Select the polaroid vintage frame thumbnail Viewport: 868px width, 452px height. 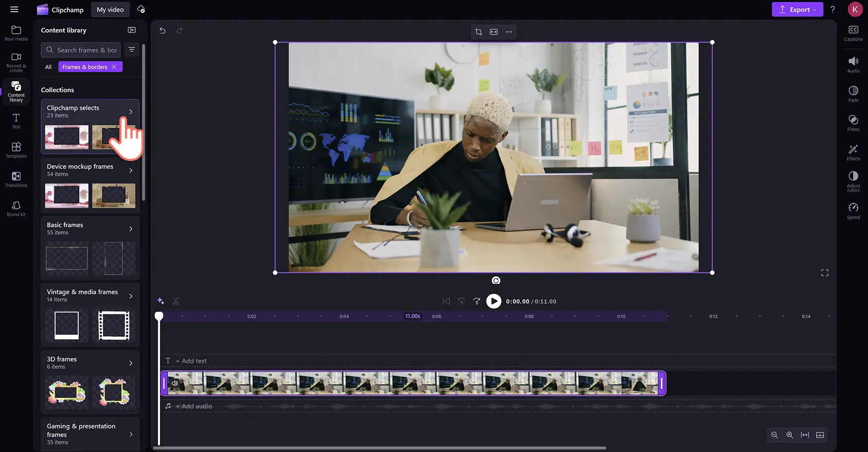tap(67, 326)
